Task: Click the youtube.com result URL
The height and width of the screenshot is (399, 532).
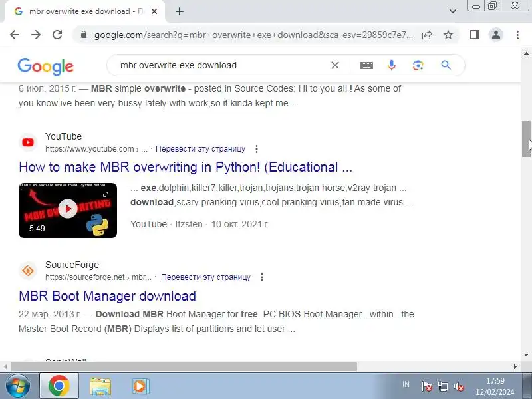Action: coord(96,149)
